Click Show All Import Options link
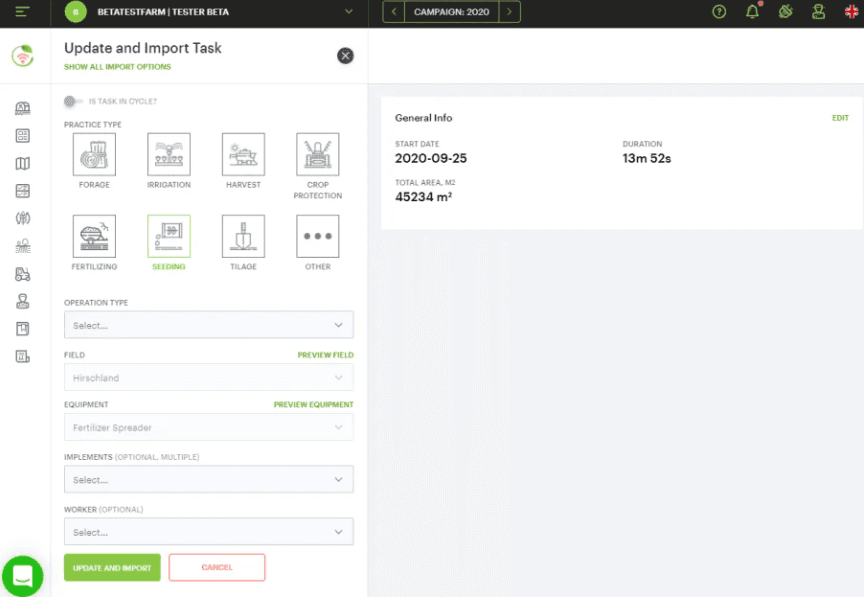This screenshot has width=864, height=597. tap(117, 67)
